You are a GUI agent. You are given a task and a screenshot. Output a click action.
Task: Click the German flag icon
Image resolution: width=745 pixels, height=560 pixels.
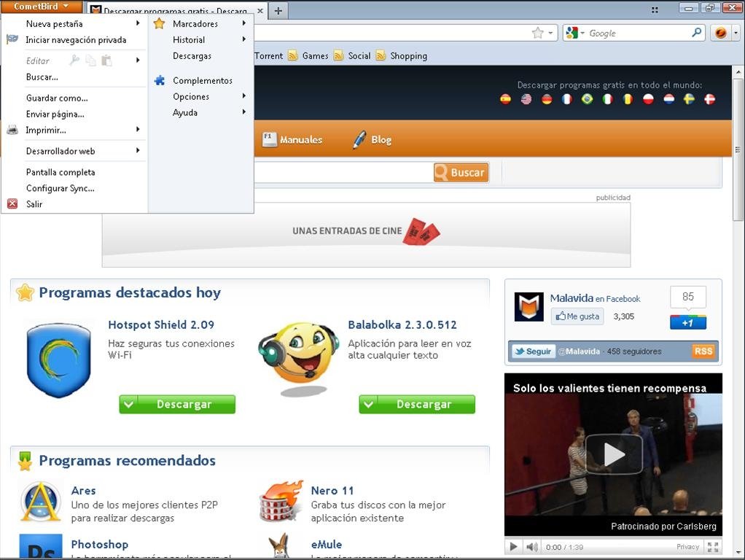click(x=547, y=99)
